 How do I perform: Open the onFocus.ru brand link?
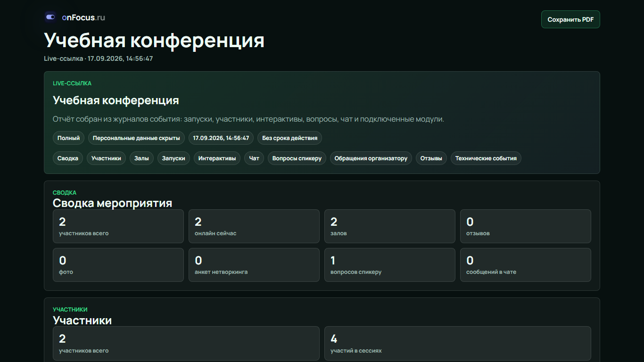75,17
